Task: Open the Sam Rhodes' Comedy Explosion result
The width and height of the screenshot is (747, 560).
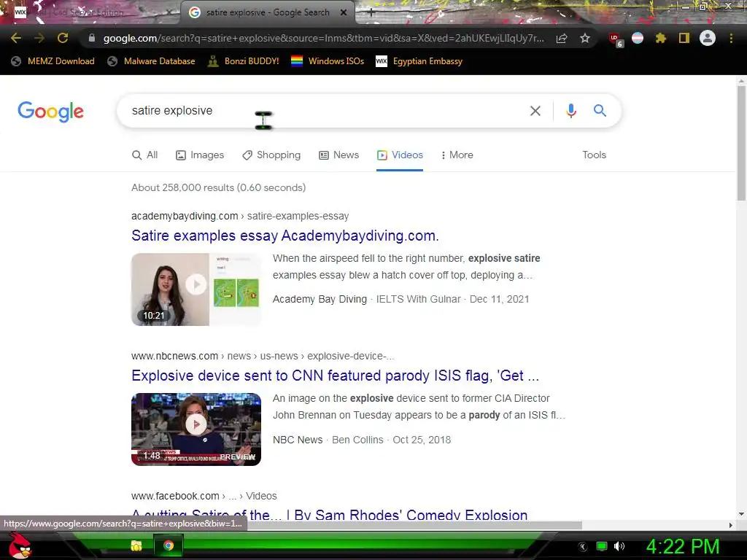Action: pyautogui.click(x=329, y=514)
